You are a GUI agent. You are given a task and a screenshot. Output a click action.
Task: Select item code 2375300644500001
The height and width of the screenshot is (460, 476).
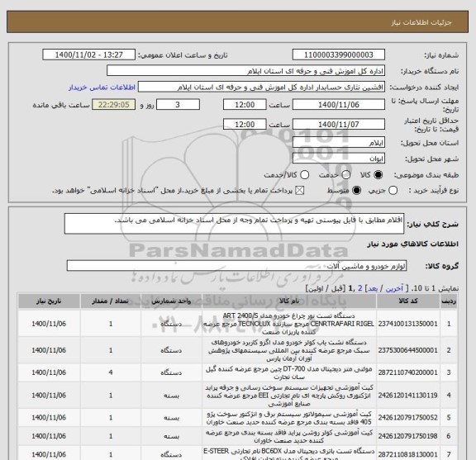coord(408,350)
